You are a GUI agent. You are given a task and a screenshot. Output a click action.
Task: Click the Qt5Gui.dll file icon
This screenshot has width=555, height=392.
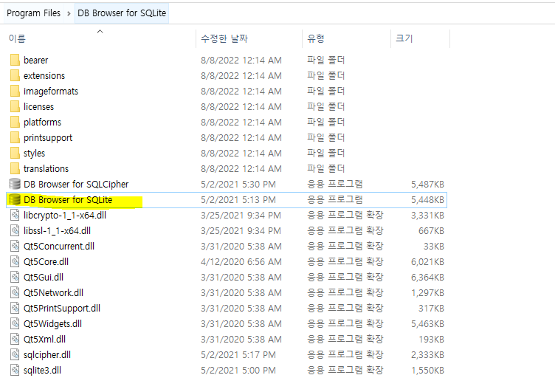[x=15, y=278]
